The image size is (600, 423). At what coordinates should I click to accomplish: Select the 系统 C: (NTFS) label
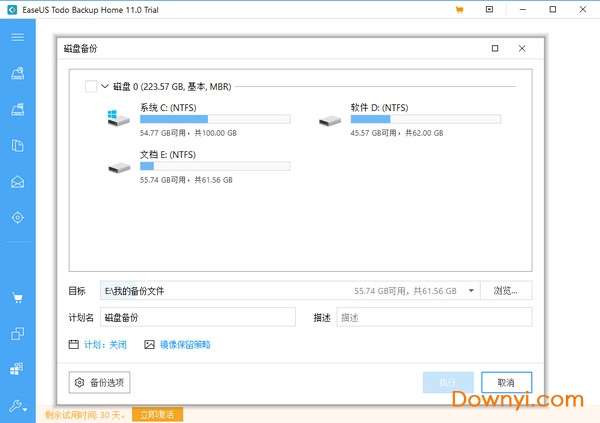pos(168,108)
